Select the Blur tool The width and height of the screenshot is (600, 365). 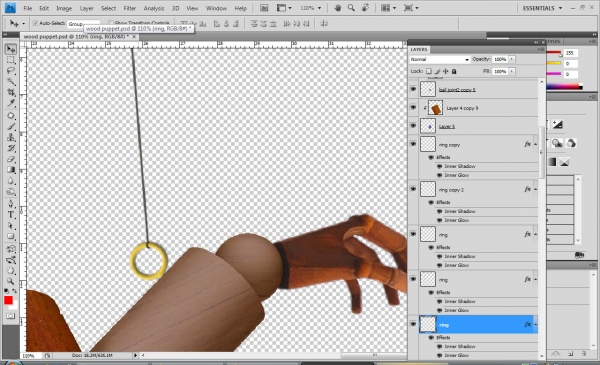(11, 181)
